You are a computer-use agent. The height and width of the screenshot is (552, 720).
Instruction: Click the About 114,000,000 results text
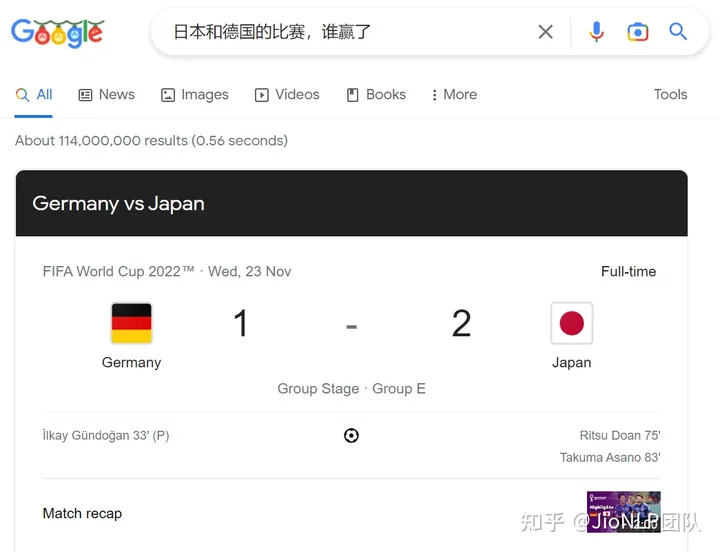[152, 141]
